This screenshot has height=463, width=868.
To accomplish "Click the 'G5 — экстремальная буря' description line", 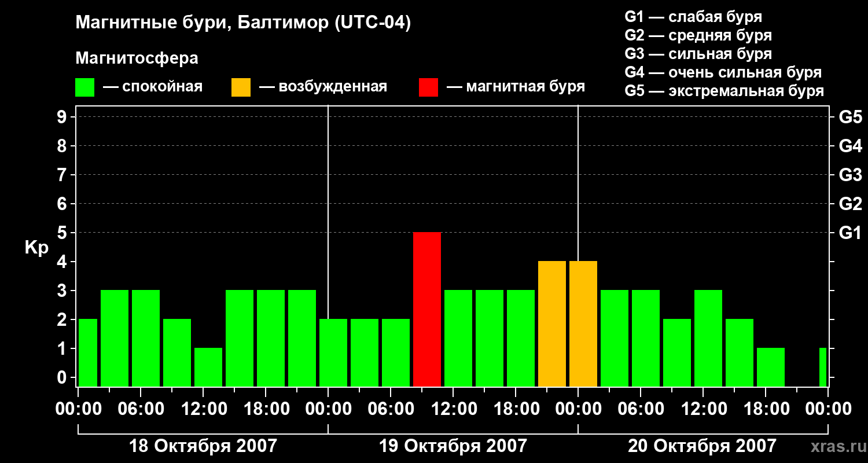I will tap(724, 91).
